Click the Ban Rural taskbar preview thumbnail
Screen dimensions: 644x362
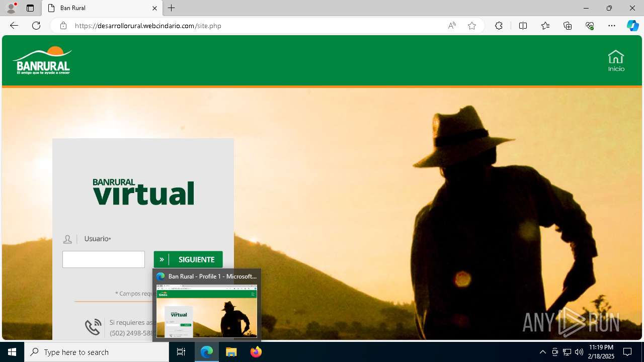point(207,311)
